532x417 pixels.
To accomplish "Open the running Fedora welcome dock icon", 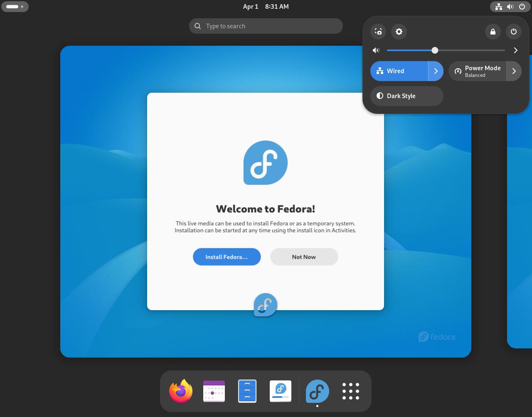I will [318, 391].
